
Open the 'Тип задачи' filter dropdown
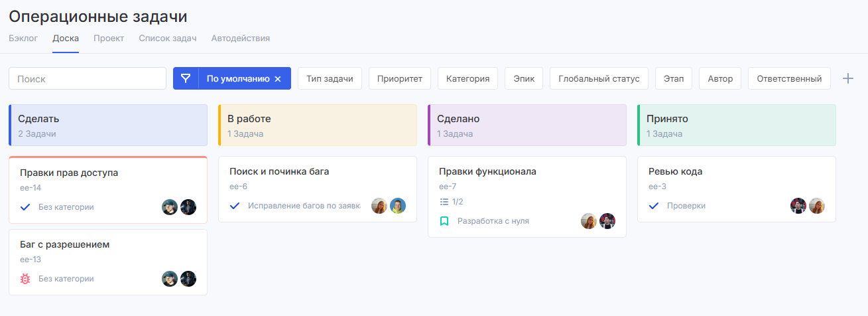coord(330,78)
